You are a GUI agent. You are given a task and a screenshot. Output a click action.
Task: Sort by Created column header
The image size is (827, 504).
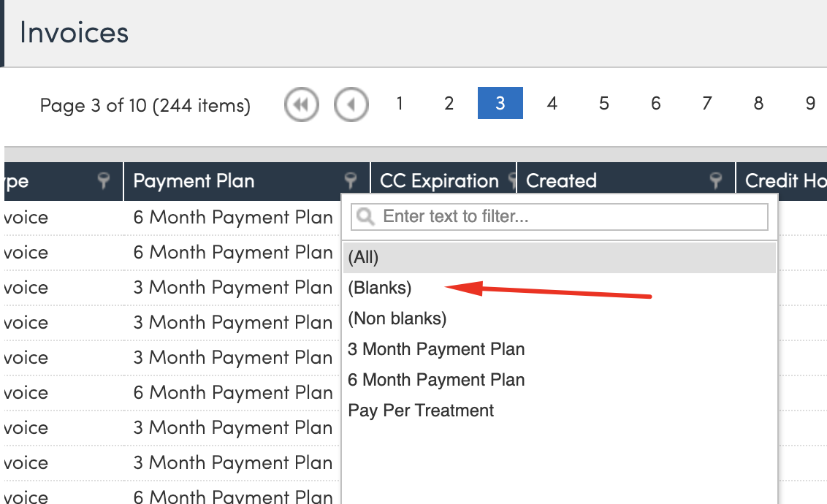point(561,181)
